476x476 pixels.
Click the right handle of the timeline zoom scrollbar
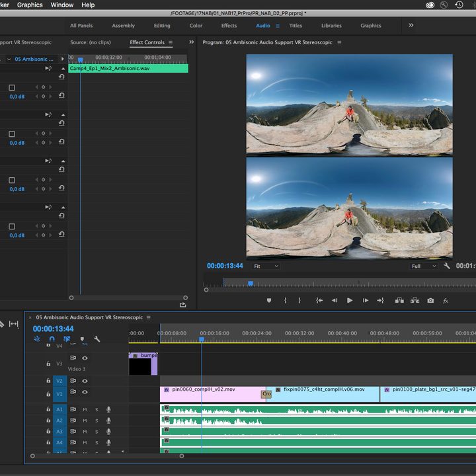point(182,456)
